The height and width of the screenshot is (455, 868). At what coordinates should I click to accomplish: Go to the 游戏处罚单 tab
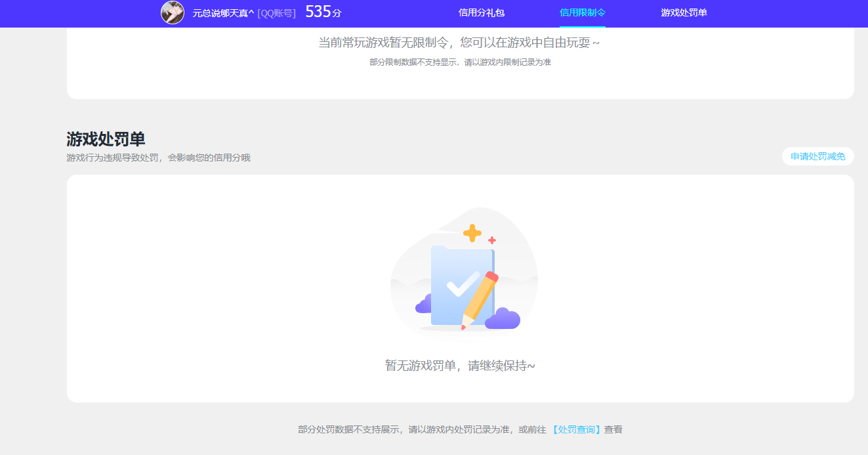[684, 12]
